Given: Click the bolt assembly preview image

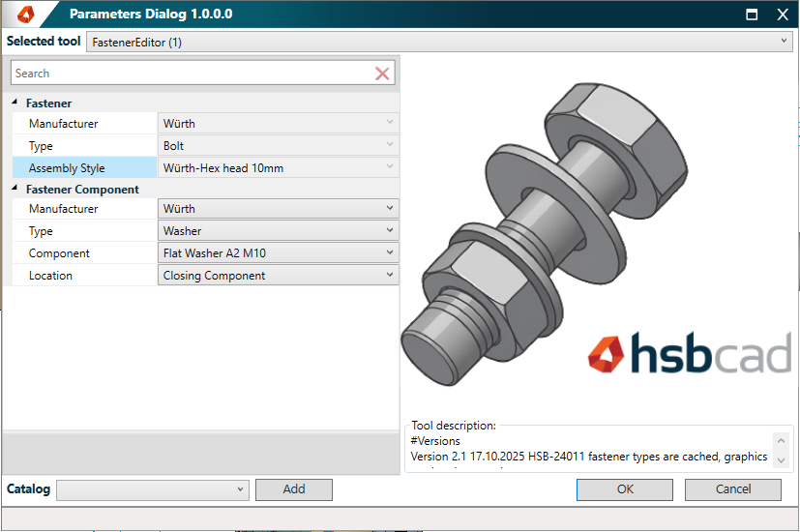Looking at the screenshot, I should tap(545, 233).
